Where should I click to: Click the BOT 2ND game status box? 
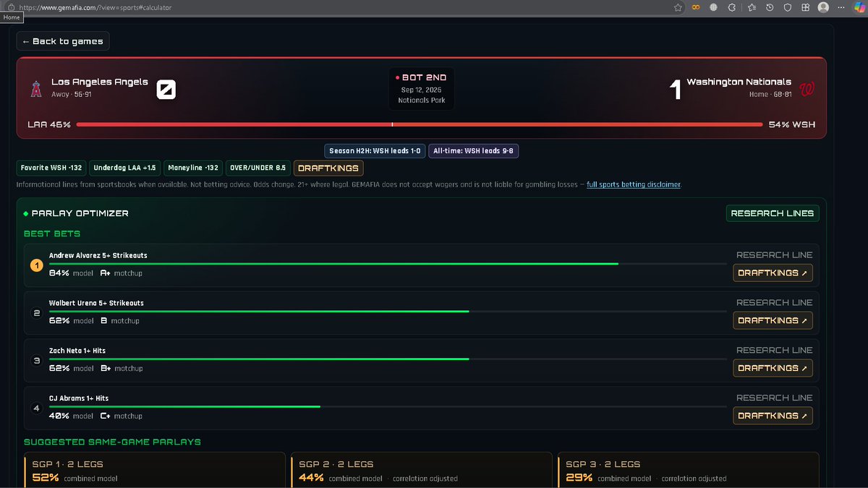pyautogui.click(x=423, y=89)
